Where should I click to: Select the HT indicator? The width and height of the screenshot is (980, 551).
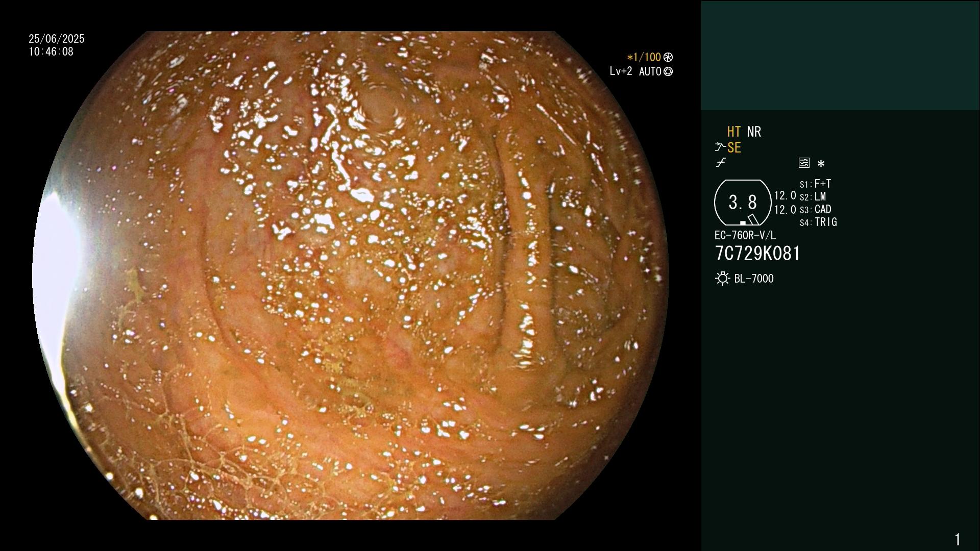click(734, 132)
